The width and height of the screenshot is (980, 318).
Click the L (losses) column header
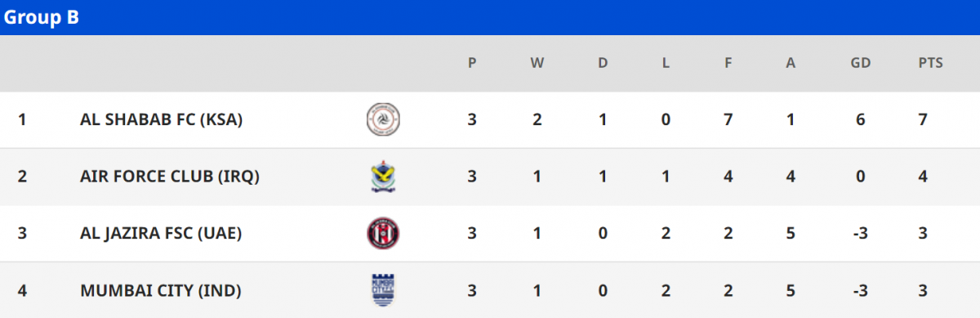point(666,63)
